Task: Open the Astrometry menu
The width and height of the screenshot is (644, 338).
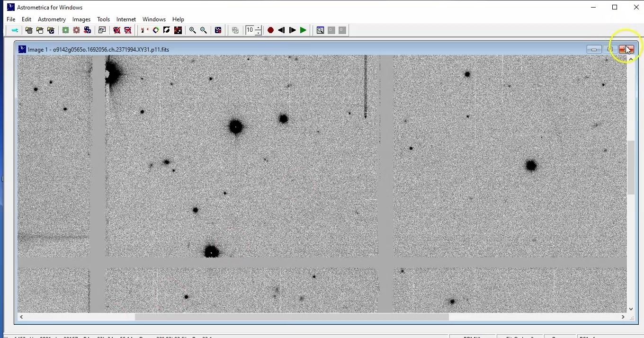Action: click(x=52, y=19)
